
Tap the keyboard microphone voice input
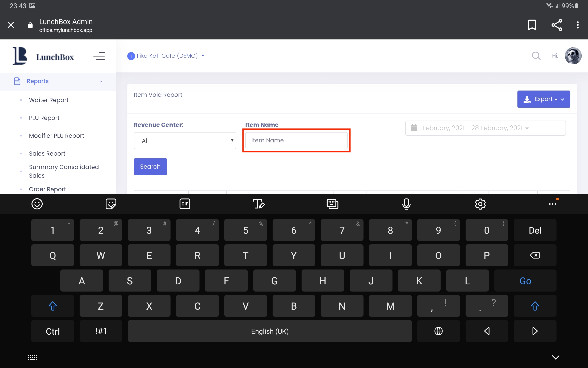click(x=406, y=204)
